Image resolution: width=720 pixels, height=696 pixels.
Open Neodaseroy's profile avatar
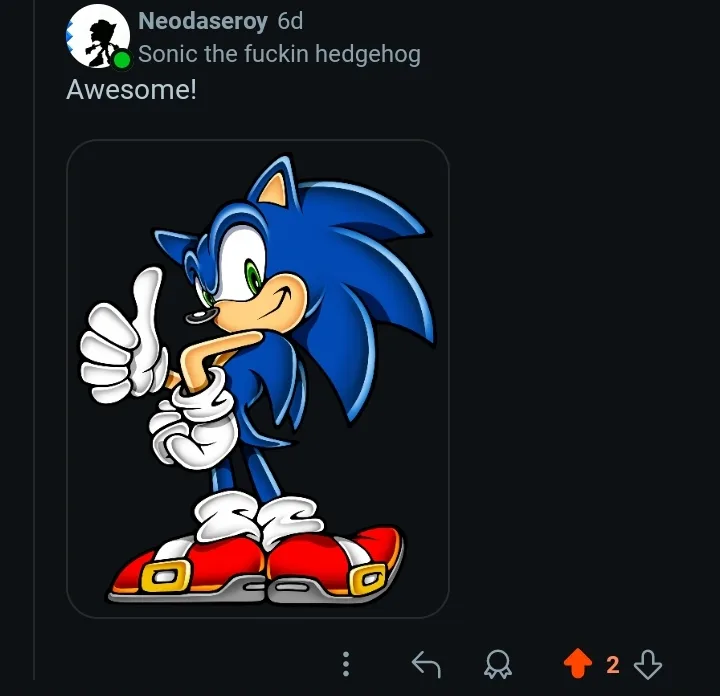(98, 36)
